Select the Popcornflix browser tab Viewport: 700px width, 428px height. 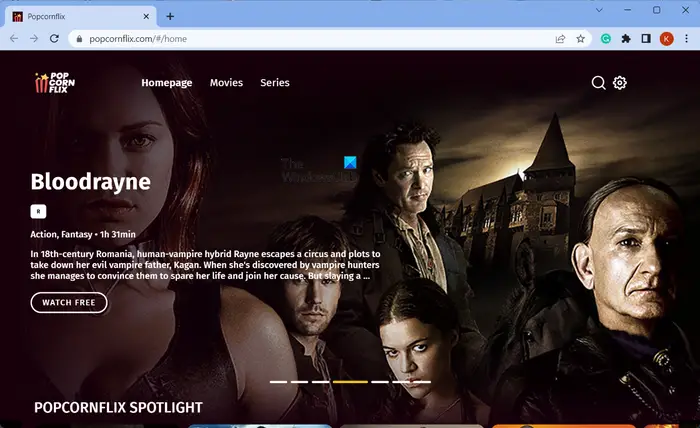click(x=80, y=17)
